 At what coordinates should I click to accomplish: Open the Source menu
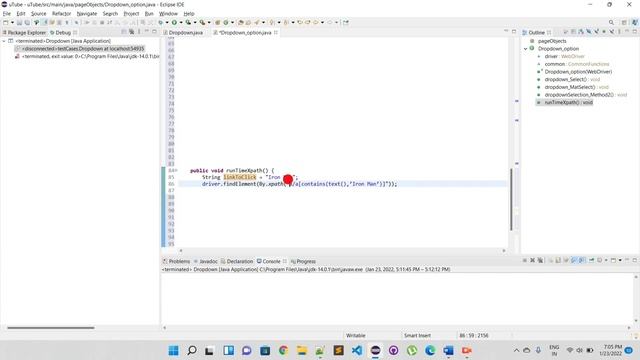[38, 13]
